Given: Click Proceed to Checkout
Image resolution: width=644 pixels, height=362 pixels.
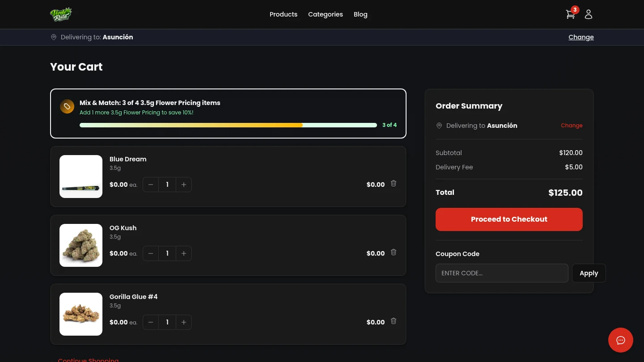Looking at the screenshot, I should tap(509, 219).
